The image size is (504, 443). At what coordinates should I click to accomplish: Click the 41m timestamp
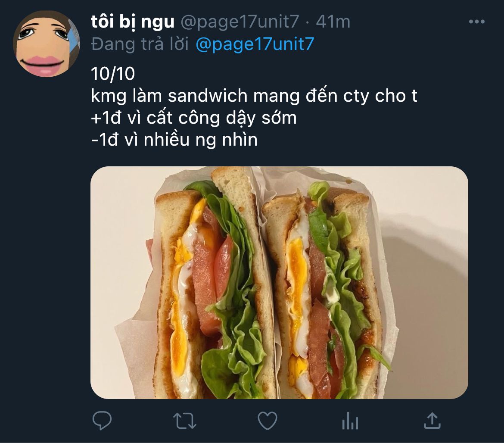333,22
